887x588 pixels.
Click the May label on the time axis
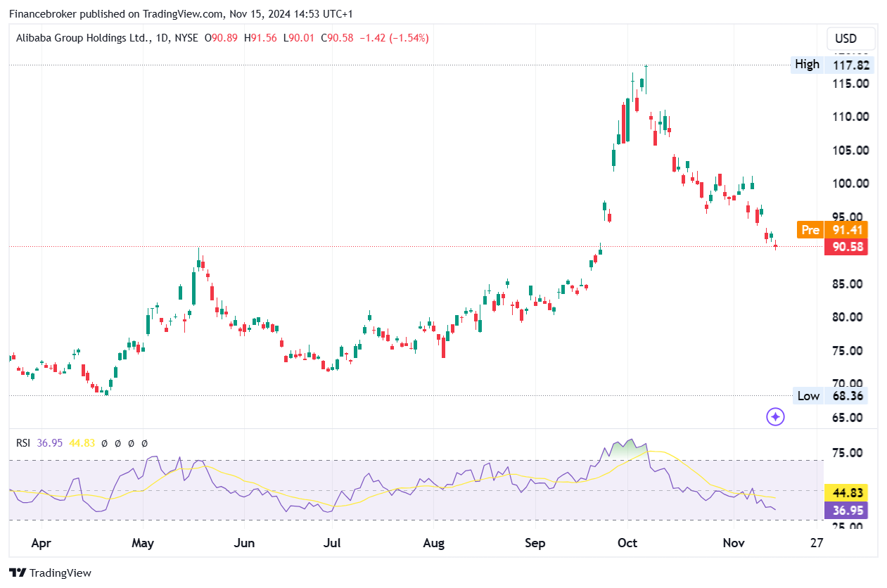coord(143,544)
